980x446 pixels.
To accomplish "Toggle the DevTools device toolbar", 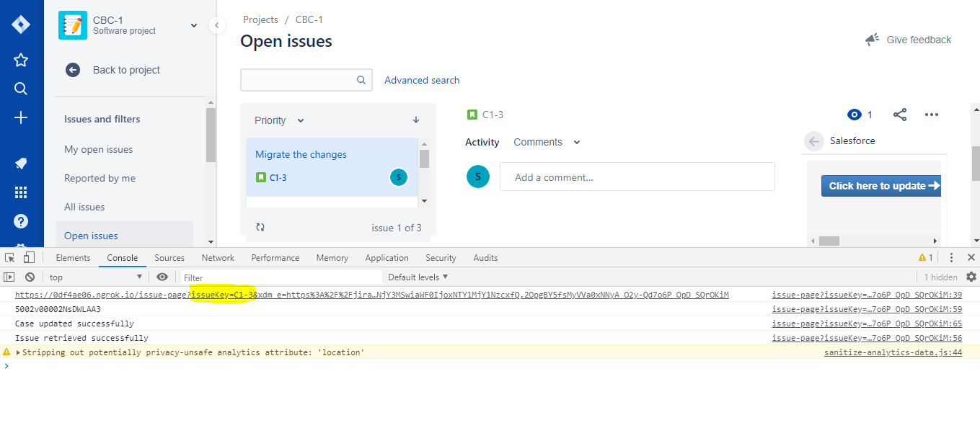I will click(x=29, y=257).
